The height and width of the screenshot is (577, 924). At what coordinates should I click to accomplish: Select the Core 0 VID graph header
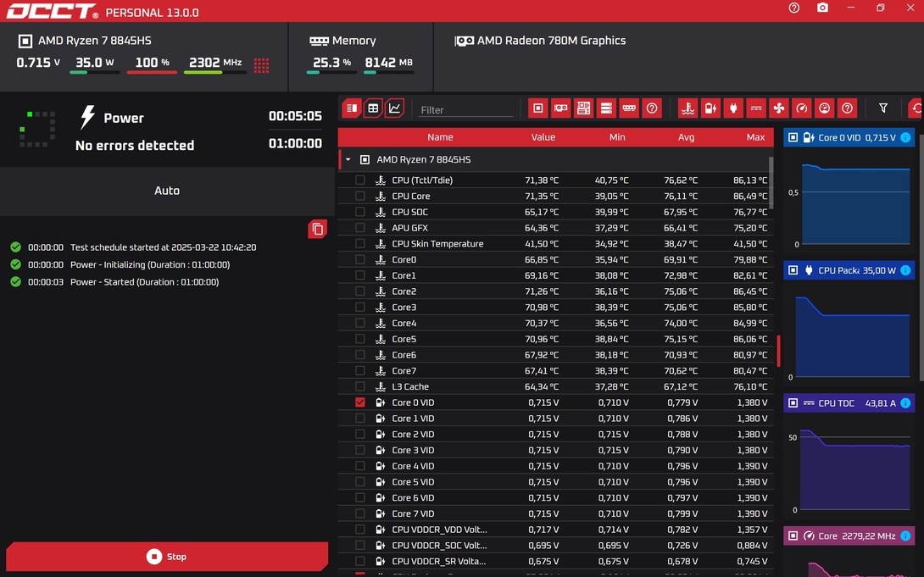tap(849, 138)
